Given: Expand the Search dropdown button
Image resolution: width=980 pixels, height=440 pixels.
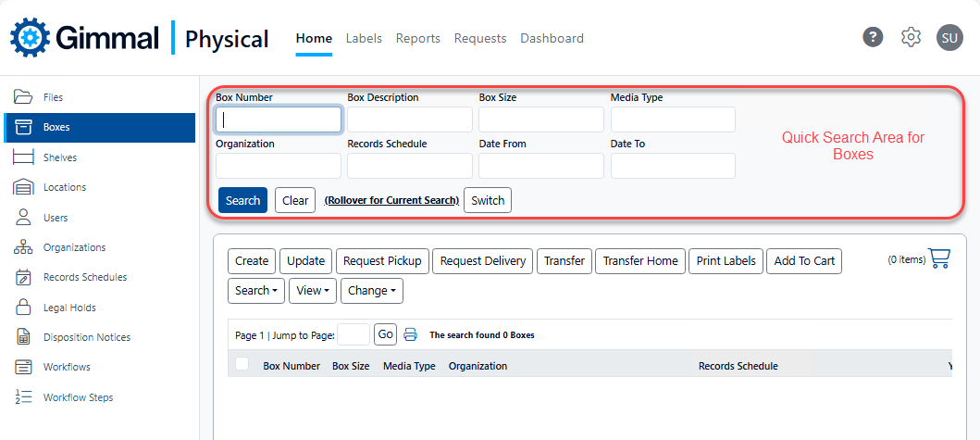Looking at the screenshot, I should [x=256, y=291].
